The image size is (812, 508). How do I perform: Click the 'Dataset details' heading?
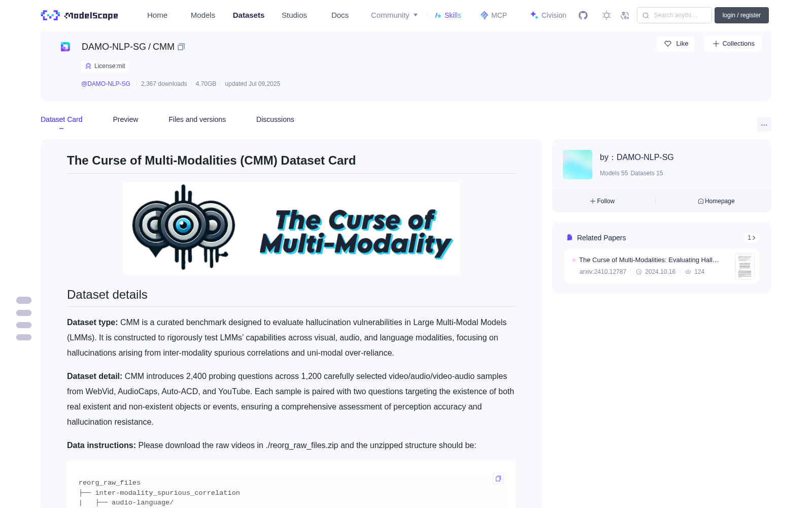(x=107, y=295)
